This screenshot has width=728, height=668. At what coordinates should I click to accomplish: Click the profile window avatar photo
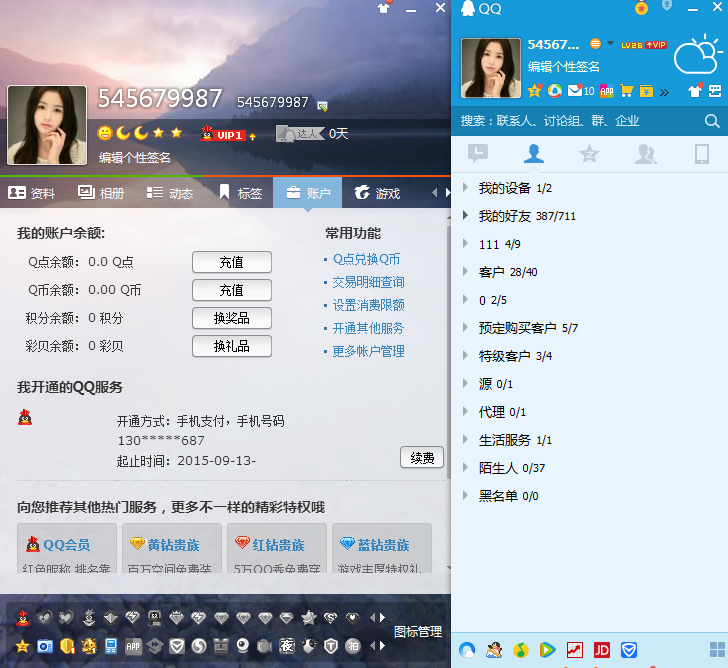[x=47, y=125]
